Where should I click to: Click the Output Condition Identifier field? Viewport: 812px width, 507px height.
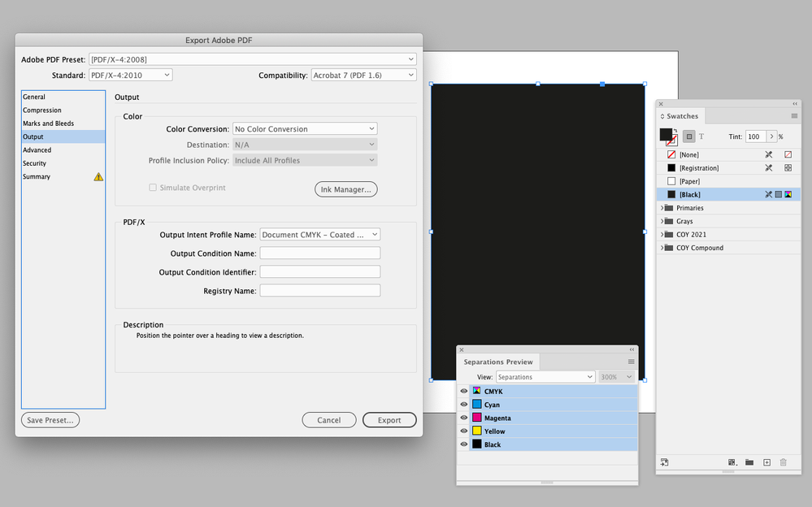pos(320,272)
